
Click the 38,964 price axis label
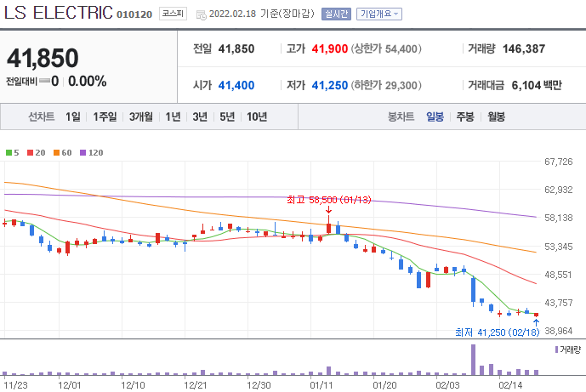(x=558, y=331)
